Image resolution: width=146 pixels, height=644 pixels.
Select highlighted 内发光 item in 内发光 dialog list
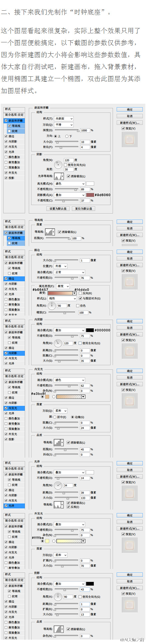[14, 408]
